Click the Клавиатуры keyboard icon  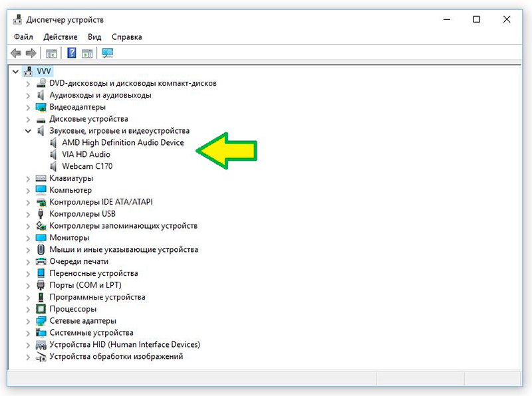click(x=41, y=178)
